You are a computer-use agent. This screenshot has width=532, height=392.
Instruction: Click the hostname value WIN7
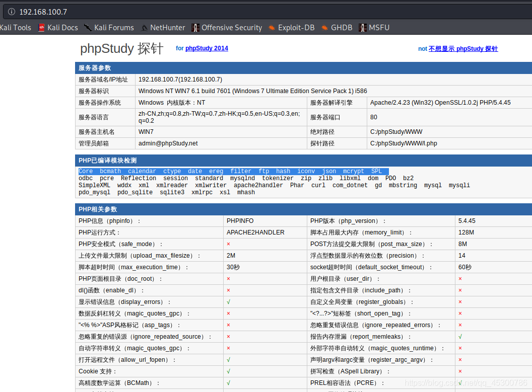pos(146,131)
